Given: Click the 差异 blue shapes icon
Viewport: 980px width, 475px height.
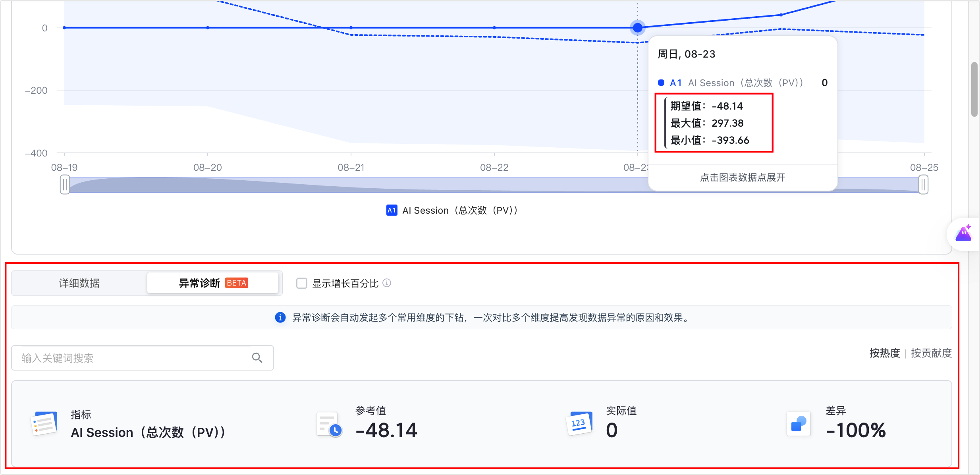Looking at the screenshot, I should pos(798,424).
